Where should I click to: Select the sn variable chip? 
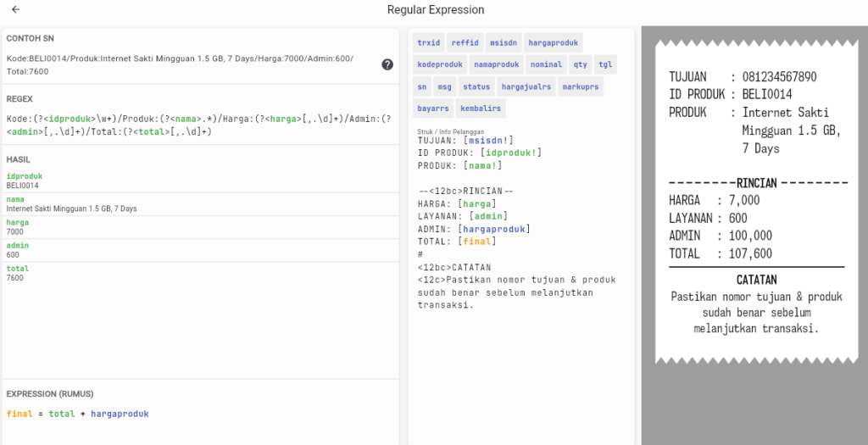coord(421,86)
